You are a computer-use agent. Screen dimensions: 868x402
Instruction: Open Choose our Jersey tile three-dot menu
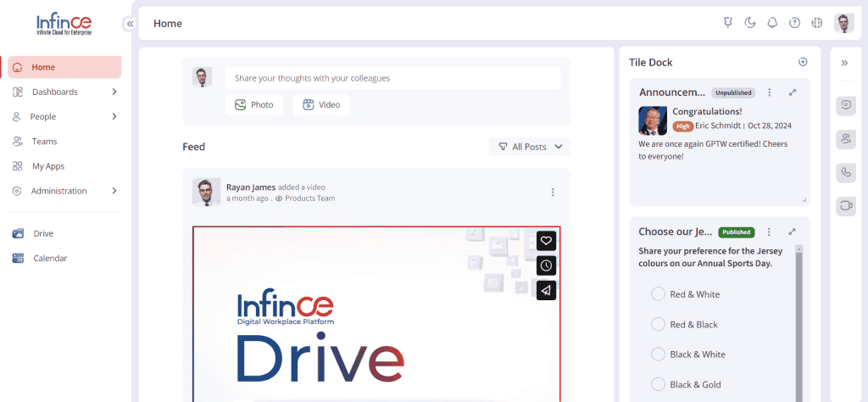(768, 232)
